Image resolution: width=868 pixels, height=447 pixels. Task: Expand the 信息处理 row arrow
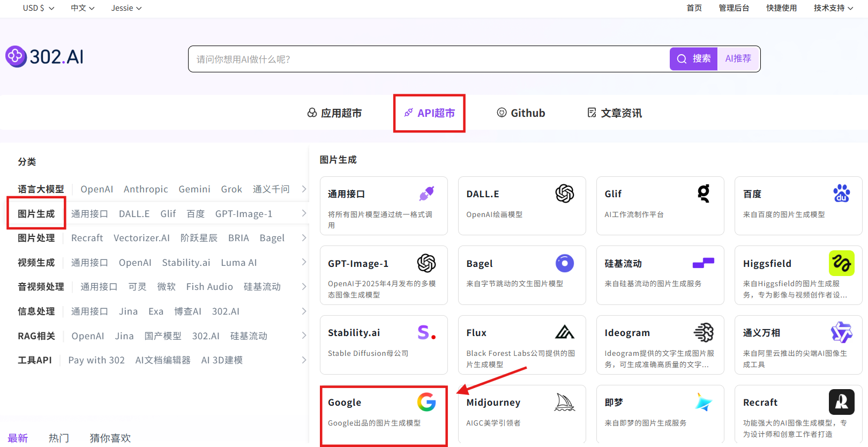coord(304,311)
